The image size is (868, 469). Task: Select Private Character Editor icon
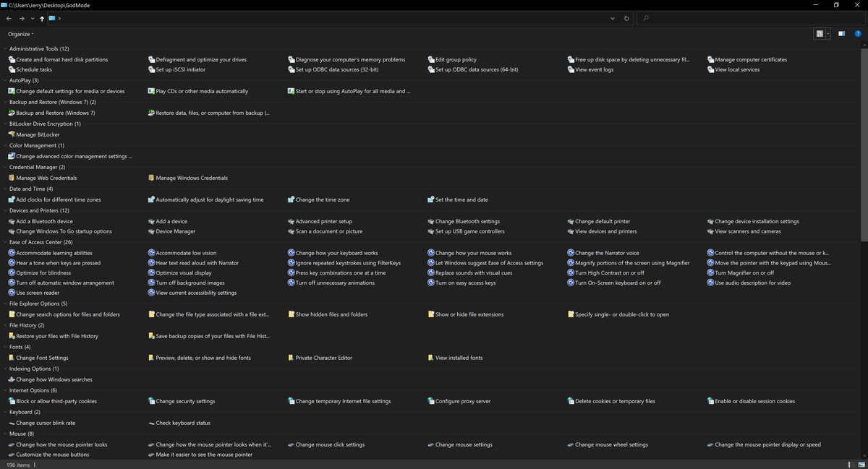click(x=291, y=358)
